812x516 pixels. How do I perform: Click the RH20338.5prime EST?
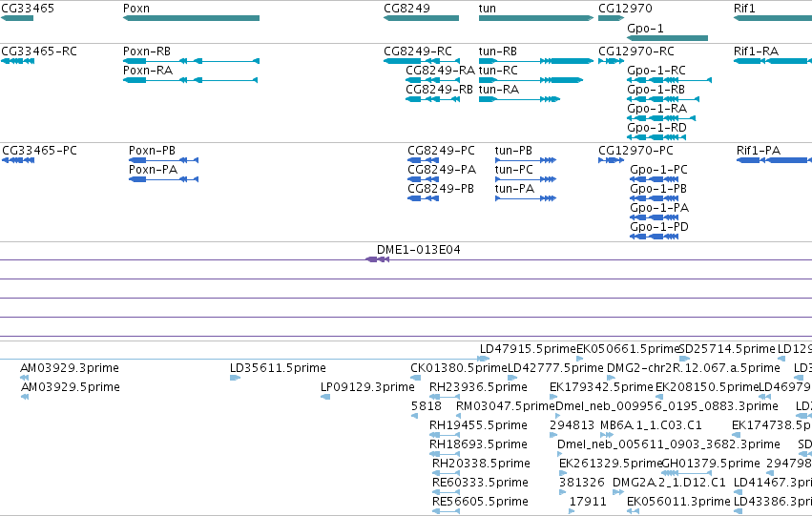click(447, 473)
